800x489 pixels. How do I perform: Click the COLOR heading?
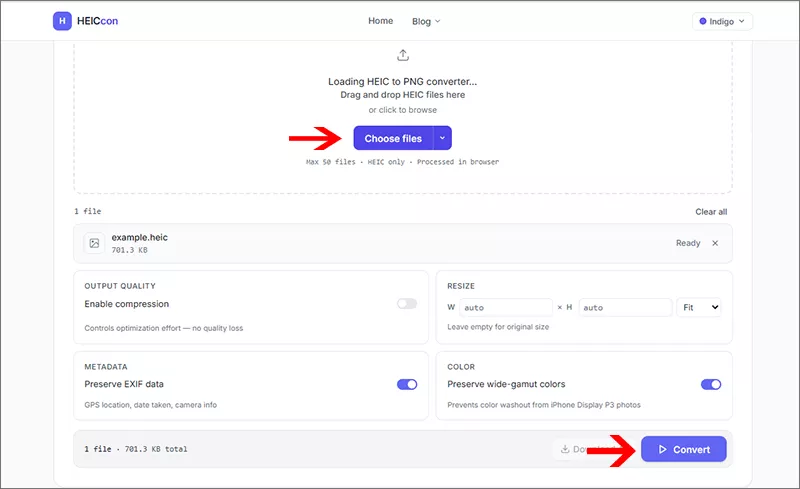461,366
